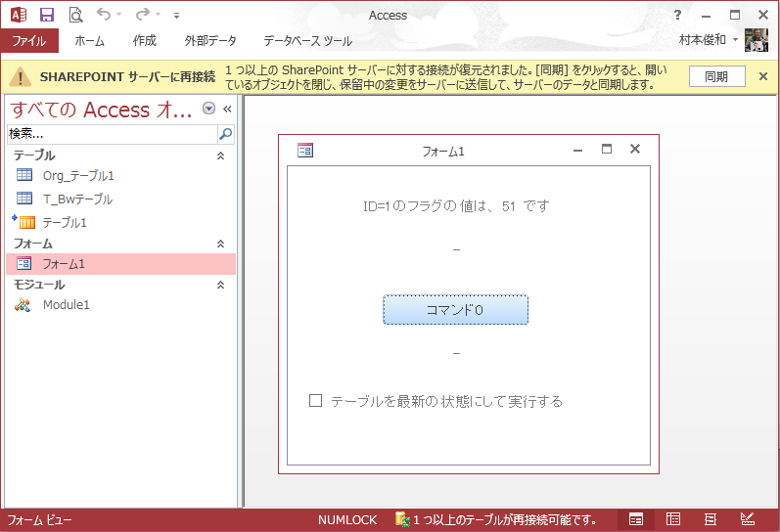Select Org_テーブル1 in the navigation pane
Screen dimensions: 780x532
point(78,175)
